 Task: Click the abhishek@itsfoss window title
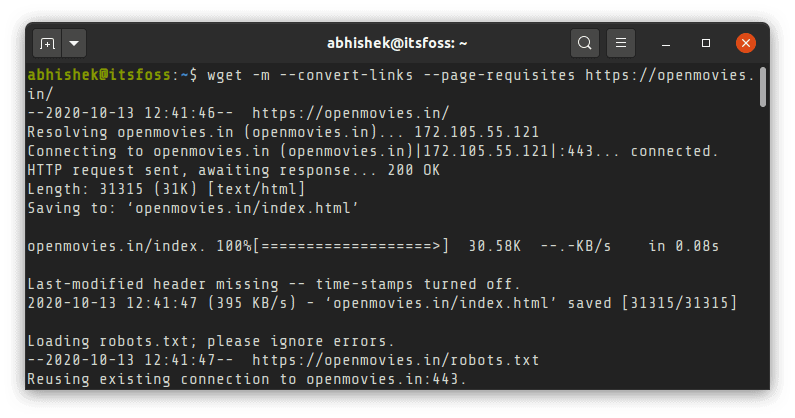(397, 44)
